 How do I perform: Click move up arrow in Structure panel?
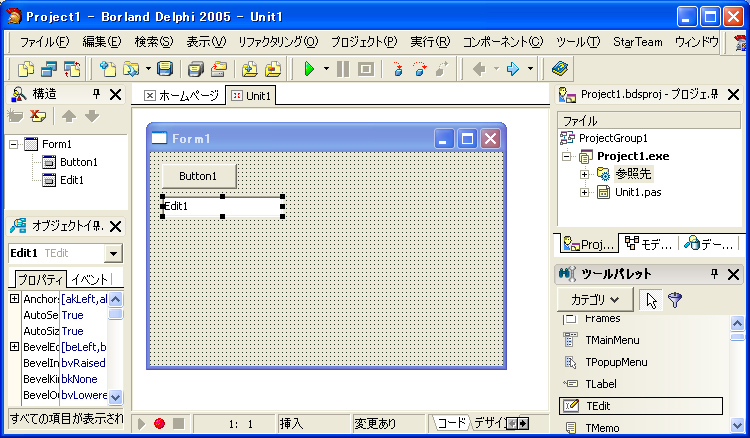69,116
